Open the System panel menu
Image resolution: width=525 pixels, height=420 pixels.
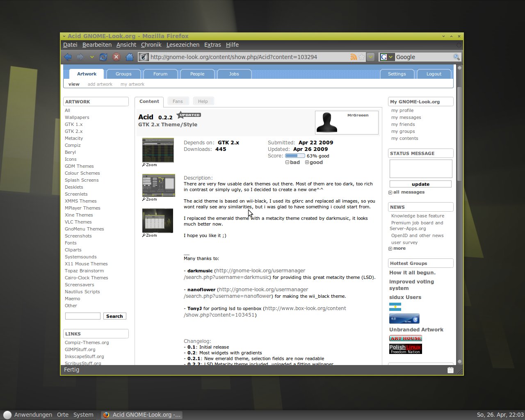(83, 415)
